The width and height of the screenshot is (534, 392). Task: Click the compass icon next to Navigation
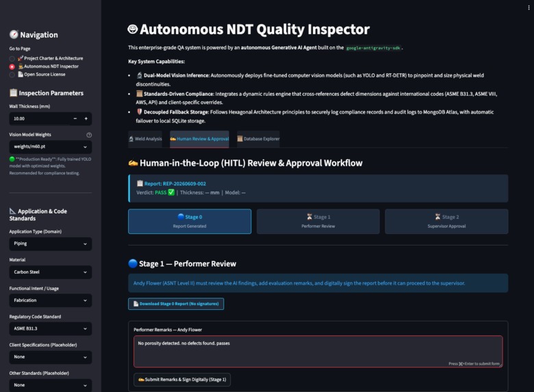[14, 34]
